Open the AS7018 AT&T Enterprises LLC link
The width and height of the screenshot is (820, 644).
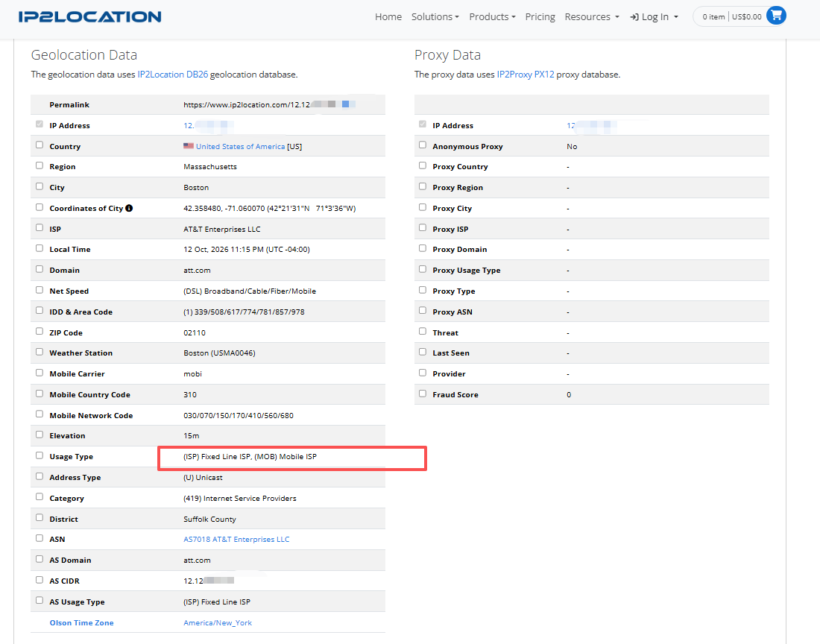pos(236,539)
